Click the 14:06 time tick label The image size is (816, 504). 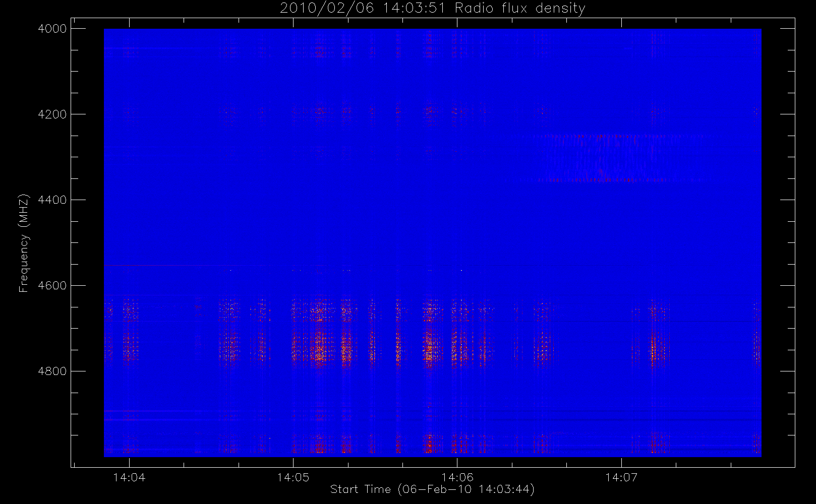(x=457, y=477)
